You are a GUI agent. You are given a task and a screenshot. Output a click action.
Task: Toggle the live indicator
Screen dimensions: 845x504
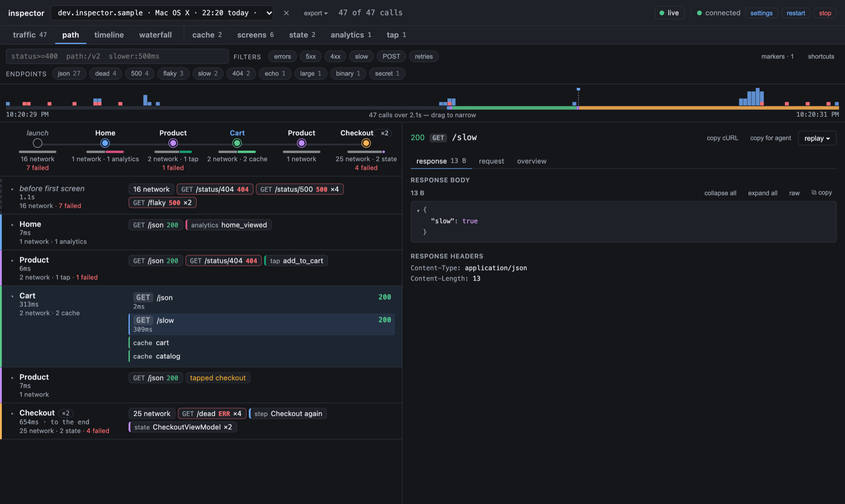tap(669, 13)
